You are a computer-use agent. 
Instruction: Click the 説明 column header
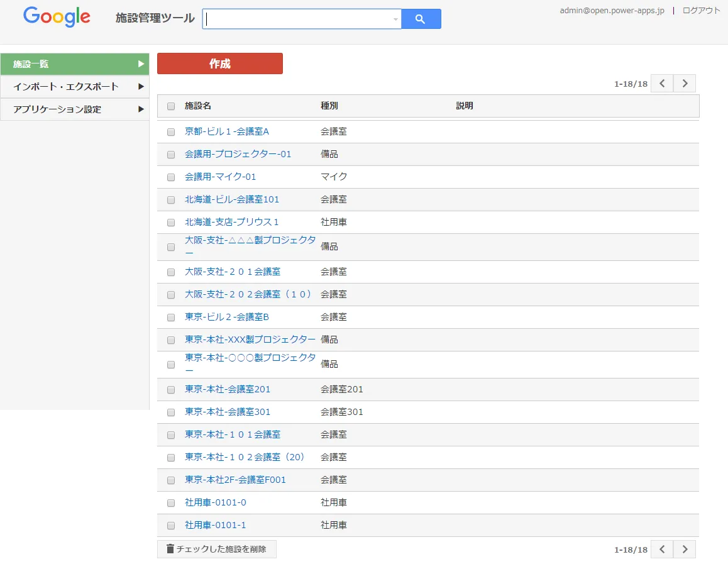[465, 106]
